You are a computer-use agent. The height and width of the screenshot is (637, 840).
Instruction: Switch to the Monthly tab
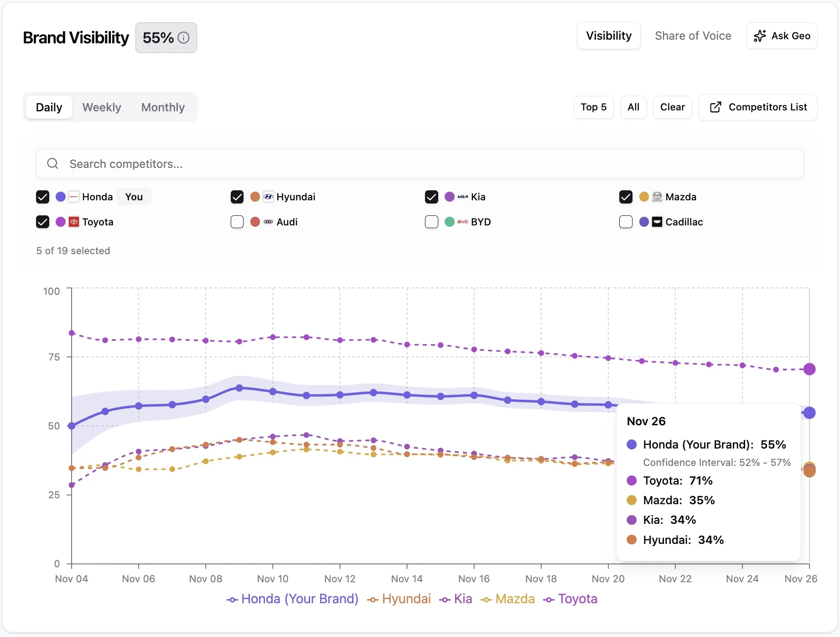pyautogui.click(x=163, y=107)
